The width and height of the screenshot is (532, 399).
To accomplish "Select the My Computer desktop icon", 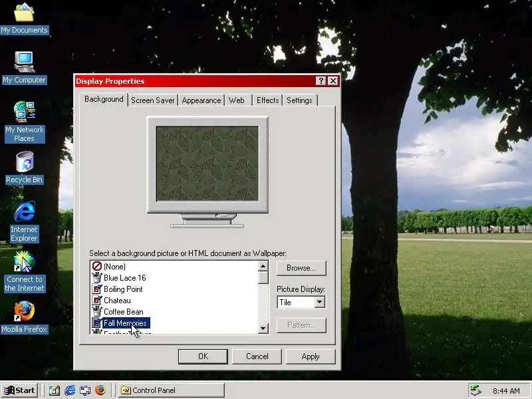I will click(24, 68).
